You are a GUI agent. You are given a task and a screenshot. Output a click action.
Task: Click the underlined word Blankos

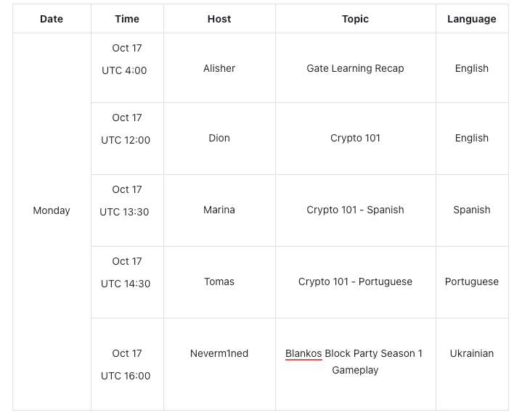pos(303,353)
